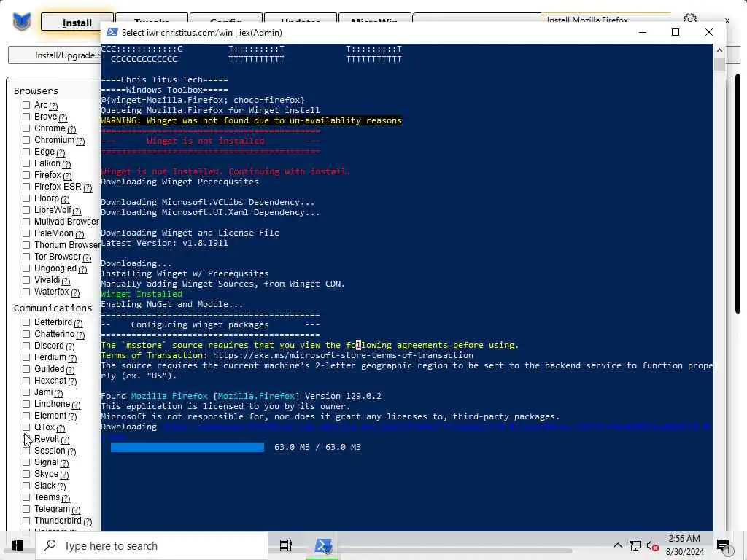Check the Betterbird checkbox
747x560 pixels.
tap(26, 322)
